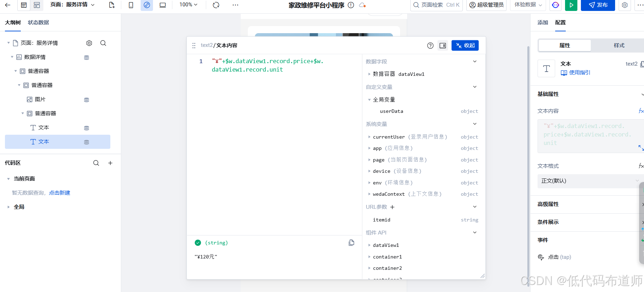Select the userData global variable
The image size is (644, 292).
[x=391, y=111]
